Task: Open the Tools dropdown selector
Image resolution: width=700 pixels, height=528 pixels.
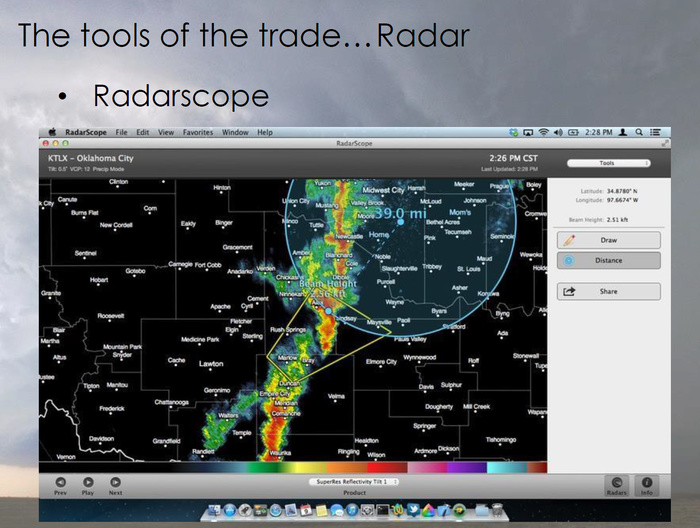Action: coord(608,163)
